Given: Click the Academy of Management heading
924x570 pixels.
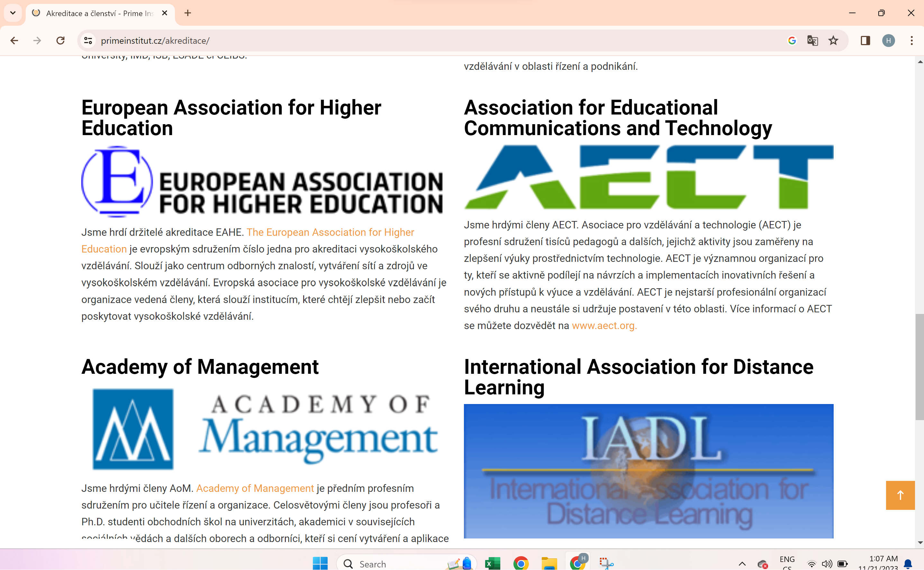Looking at the screenshot, I should [x=200, y=367].
